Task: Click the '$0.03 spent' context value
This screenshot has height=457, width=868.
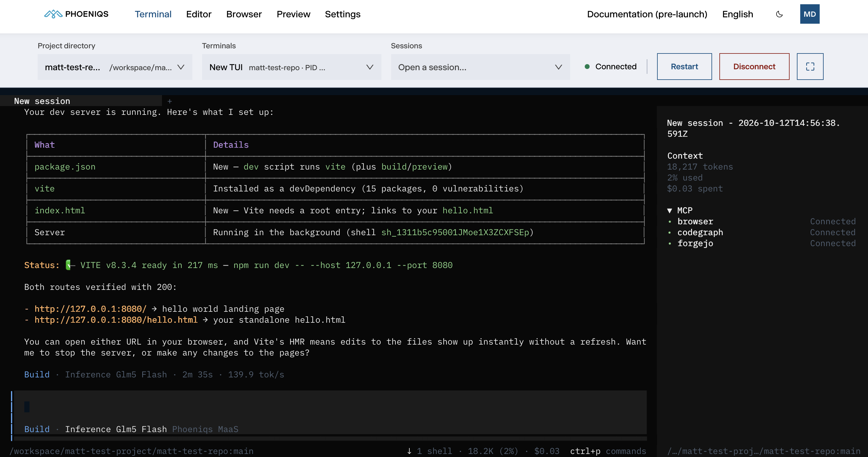Action: [x=695, y=189]
